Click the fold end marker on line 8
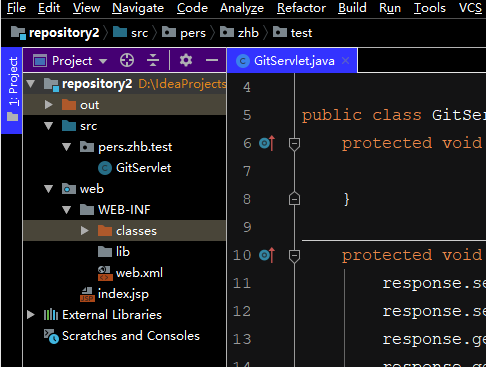The height and width of the screenshot is (367, 486). (294, 198)
